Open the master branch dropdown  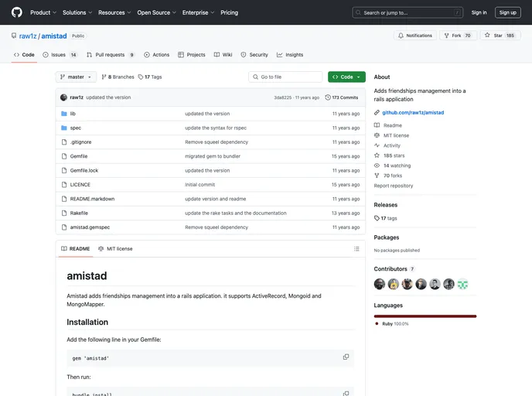(76, 77)
